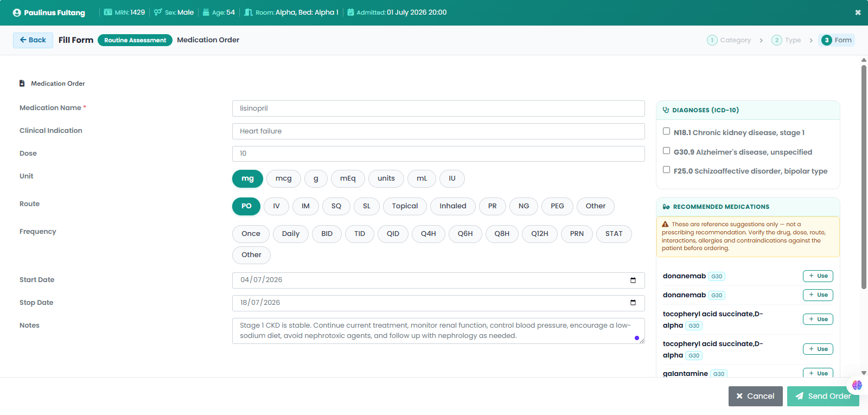Use first tocopheryl acid succinate recommendation
The image size is (868, 415).
(818, 320)
